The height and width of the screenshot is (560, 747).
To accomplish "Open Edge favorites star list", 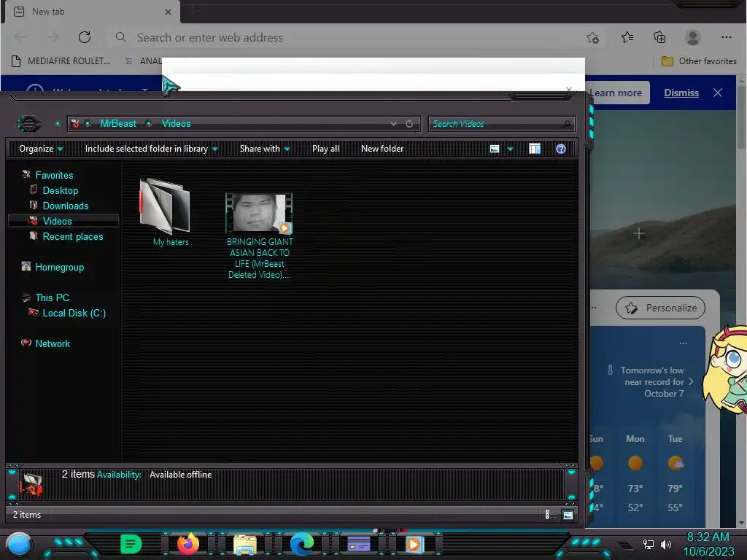I will point(627,37).
